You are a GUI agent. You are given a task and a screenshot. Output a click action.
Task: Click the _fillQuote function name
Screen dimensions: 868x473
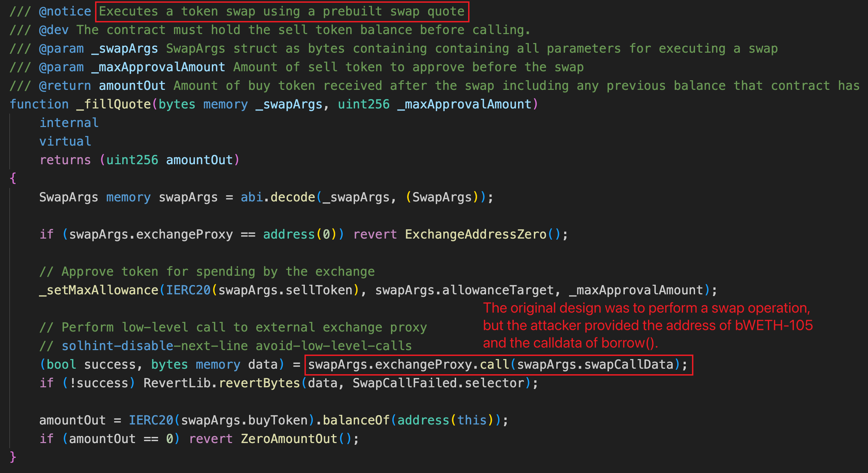(x=114, y=104)
